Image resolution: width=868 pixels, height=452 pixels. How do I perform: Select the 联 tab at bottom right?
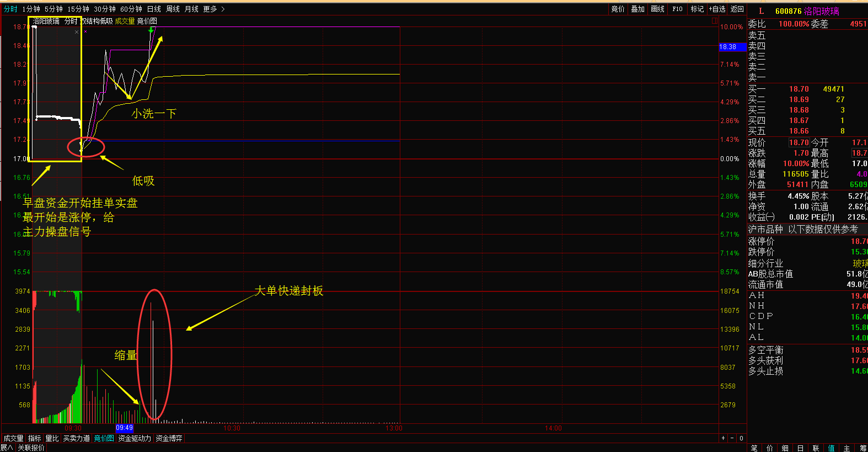(816, 448)
